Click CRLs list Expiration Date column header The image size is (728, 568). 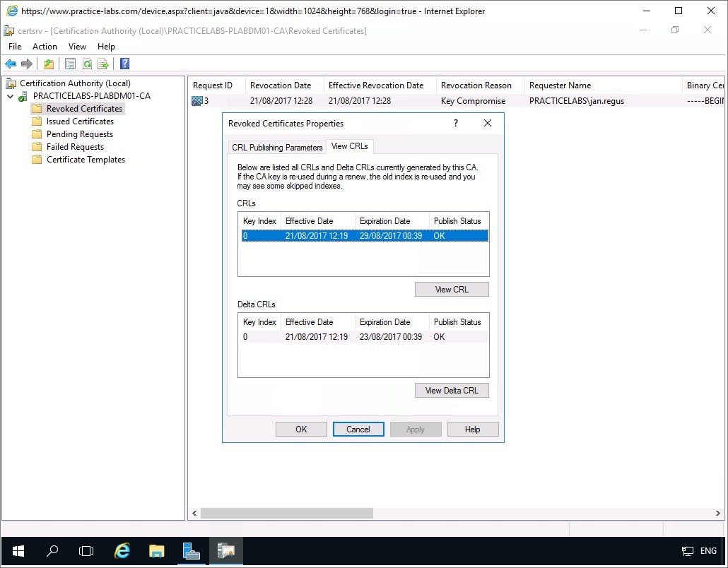pos(392,221)
